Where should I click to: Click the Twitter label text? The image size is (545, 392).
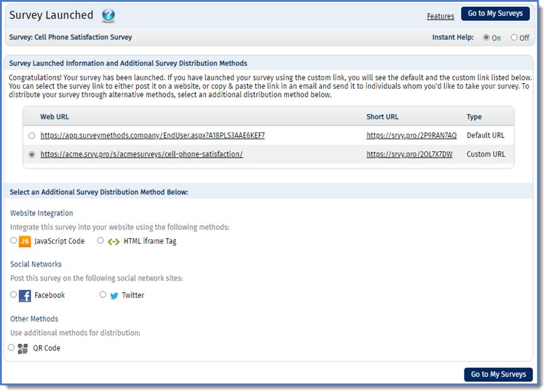(133, 296)
